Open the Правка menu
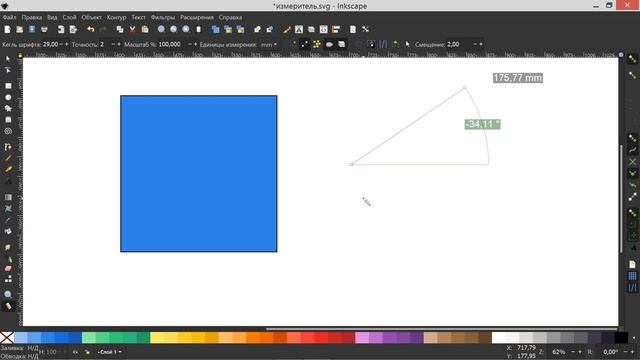The image size is (640, 360). pyautogui.click(x=31, y=17)
